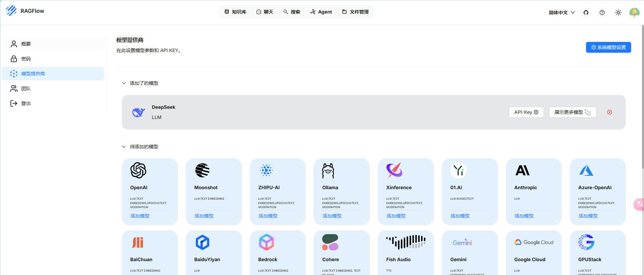Click 登出 to log out

pos(53,103)
